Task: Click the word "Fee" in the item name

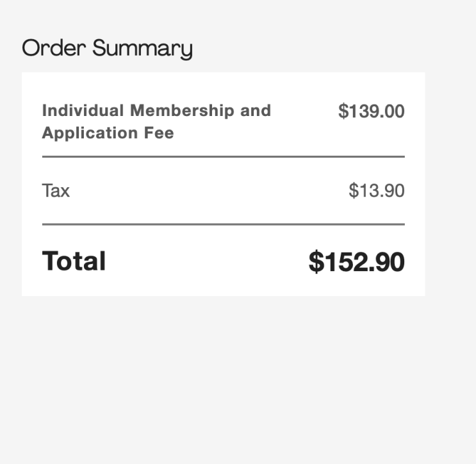Action: (x=160, y=133)
